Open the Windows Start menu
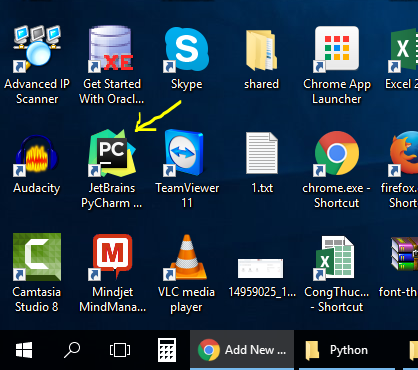Viewport: 418px width, 370px height. 24,350
